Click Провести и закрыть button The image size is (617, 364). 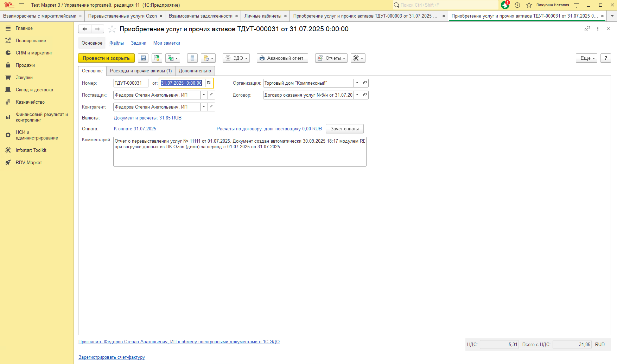click(x=106, y=58)
